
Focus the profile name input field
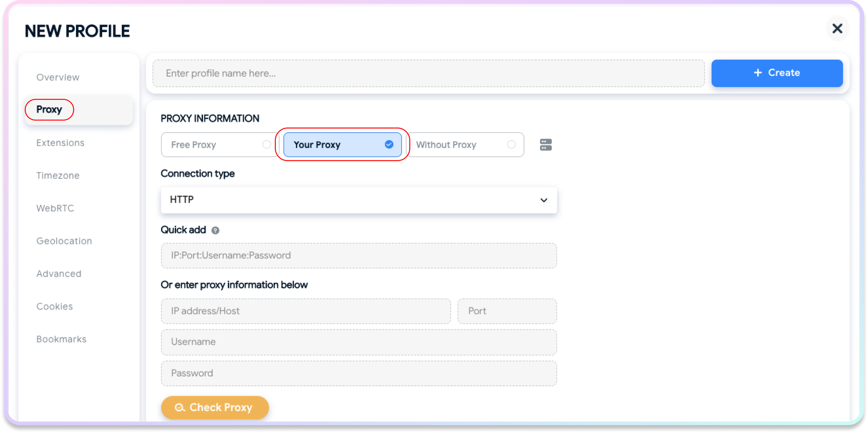[428, 73]
